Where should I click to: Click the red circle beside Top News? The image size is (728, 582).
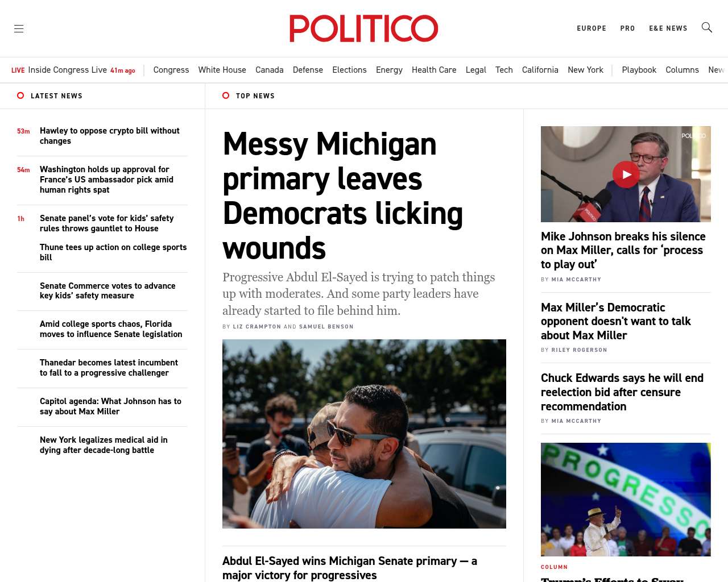point(226,95)
